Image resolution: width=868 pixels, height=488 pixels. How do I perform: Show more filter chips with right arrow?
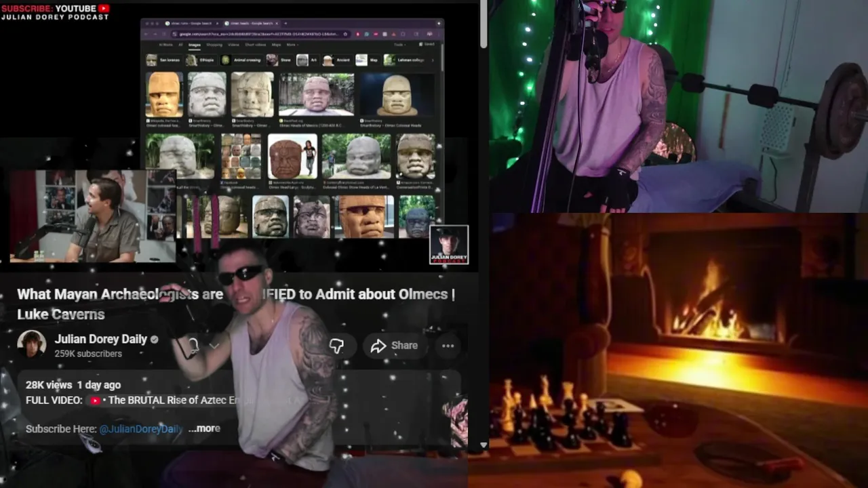tap(432, 60)
